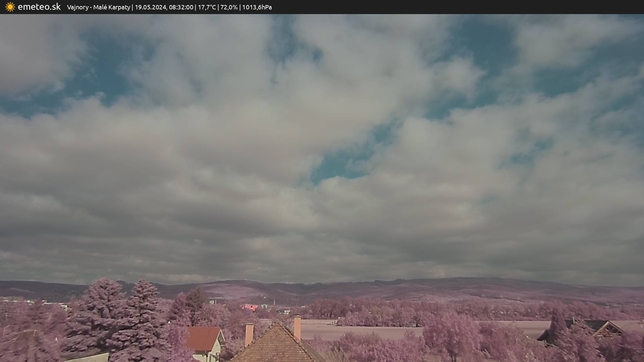
Task: Click the 1013,6hPa pressure value
Action: pos(257,7)
